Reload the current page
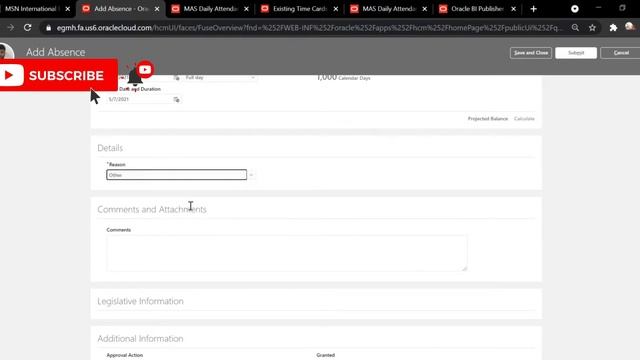This screenshot has height=360, width=640. pos(27,28)
